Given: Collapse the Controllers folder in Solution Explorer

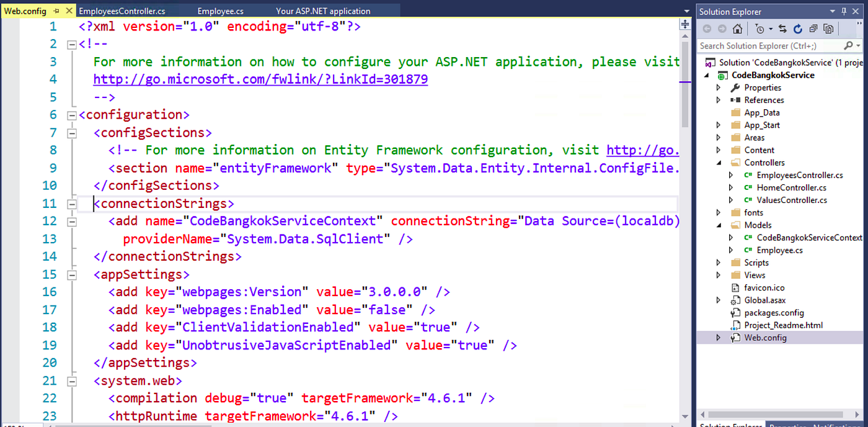Looking at the screenshot, I should click(719, 162).
